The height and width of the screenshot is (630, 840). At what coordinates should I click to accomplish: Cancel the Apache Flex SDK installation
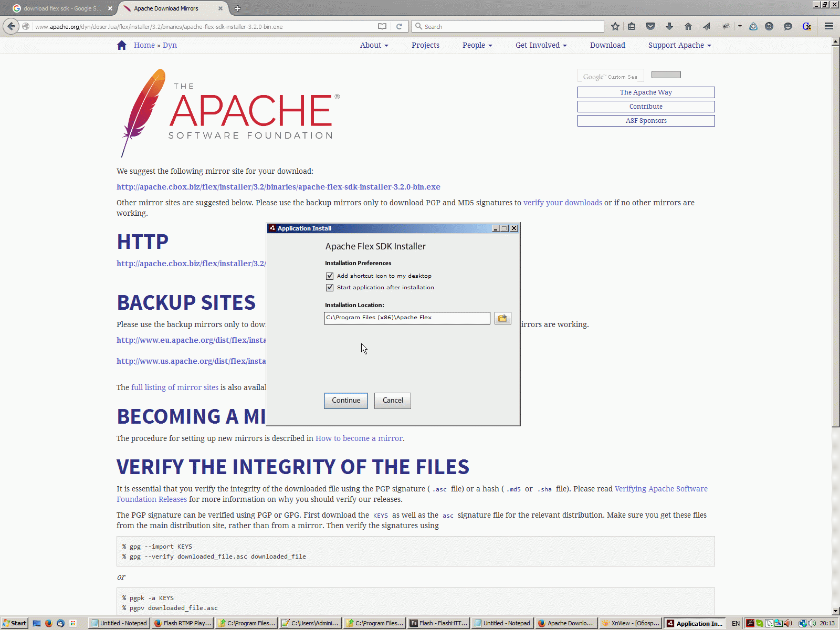pyautogui.click(x=393, y=401)
